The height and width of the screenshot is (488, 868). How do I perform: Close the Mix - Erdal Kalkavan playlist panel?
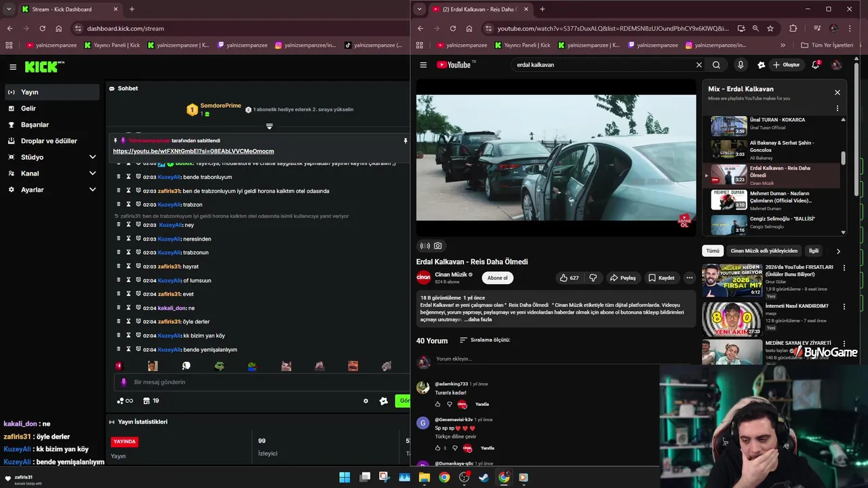tap(837, 92)
